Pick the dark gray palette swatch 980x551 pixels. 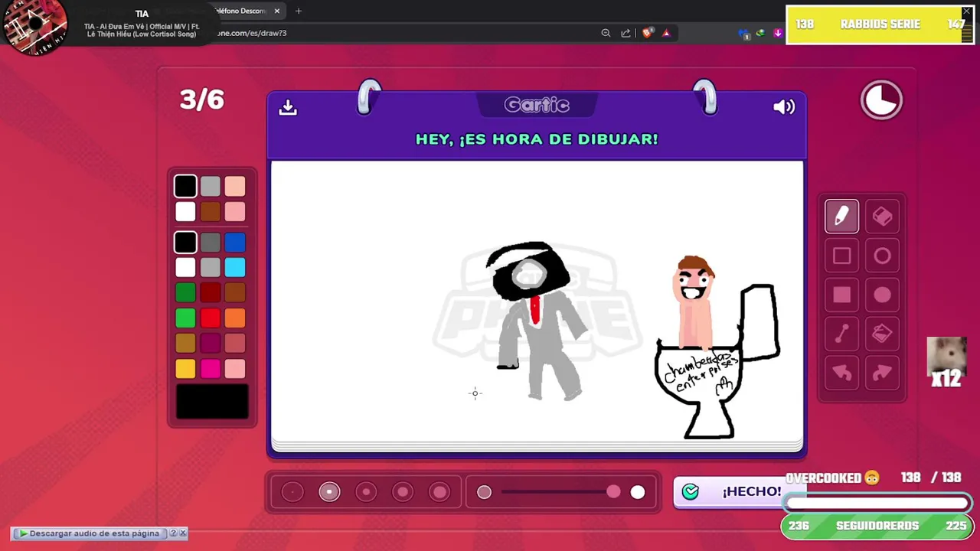(x=211, y=243)
